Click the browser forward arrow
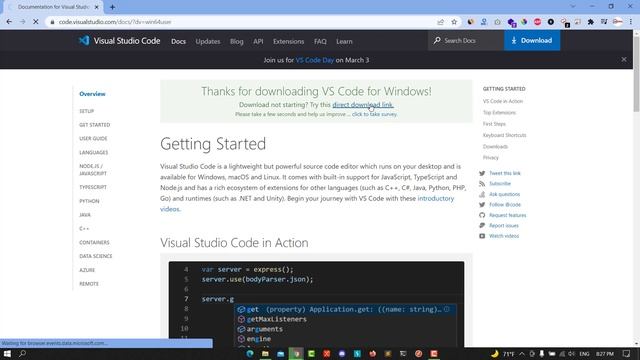The image size is (640, 360). 22,22
